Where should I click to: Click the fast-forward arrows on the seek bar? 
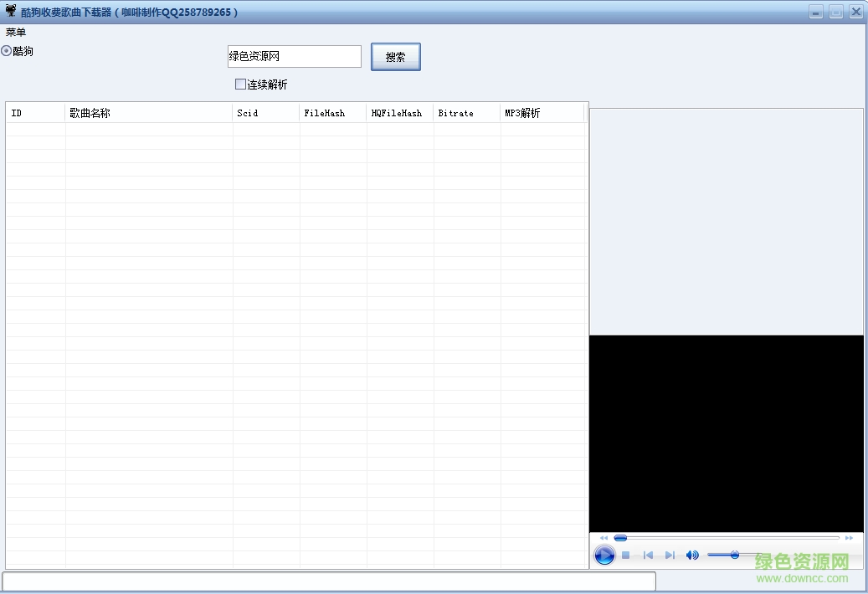[x=849, y=538]
